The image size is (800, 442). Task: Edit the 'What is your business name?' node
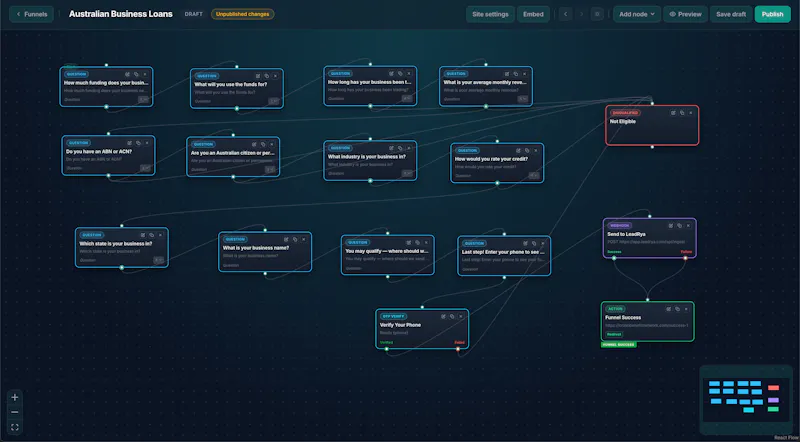coord(286,239)
